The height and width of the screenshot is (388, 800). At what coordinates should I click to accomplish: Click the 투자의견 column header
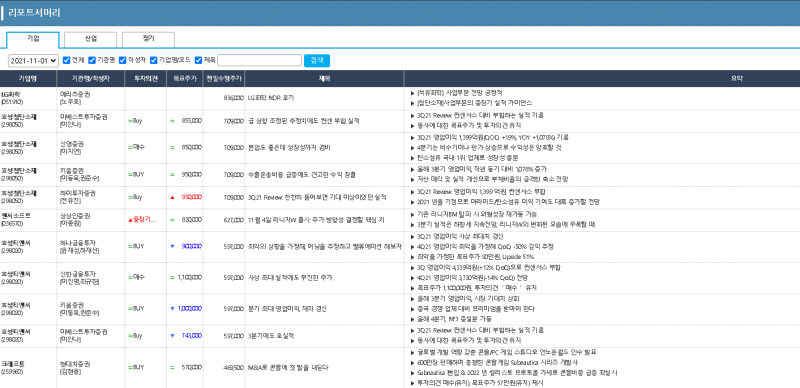(x=145, y=79)
